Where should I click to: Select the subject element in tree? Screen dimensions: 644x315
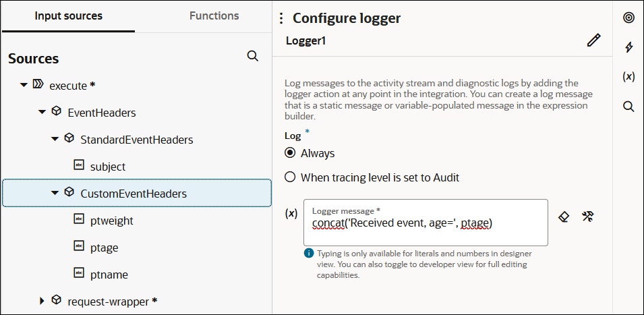pyautogui.click(x=108, y=167)
